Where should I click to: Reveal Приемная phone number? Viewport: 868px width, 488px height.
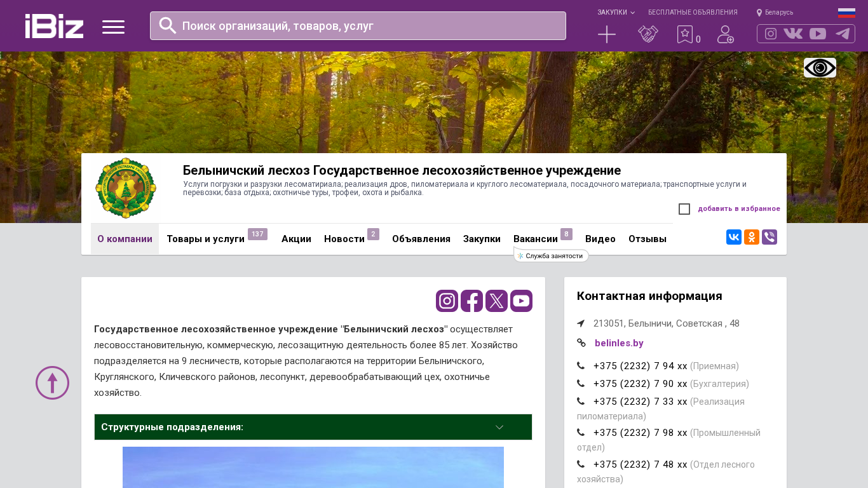pos(641,366)
